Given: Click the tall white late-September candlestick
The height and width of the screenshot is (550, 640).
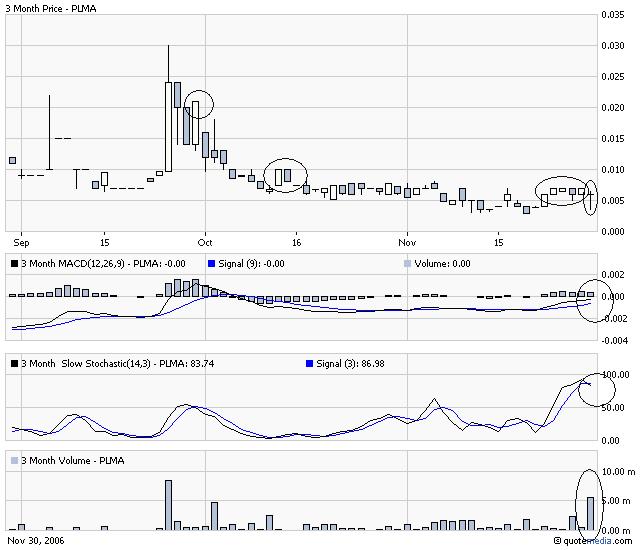Looking at the screenshot, I should [168, 127].
